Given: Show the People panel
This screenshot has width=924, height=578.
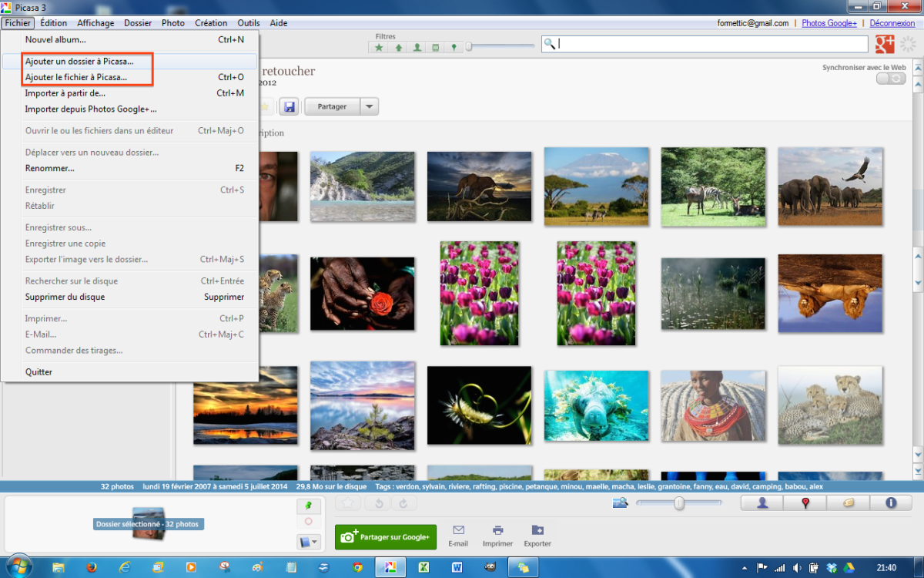Looking at the screenshot, I should (762, 503).
